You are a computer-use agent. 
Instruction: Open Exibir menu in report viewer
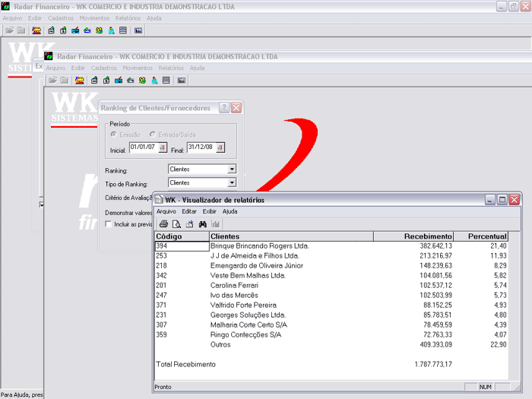point(209,211)
